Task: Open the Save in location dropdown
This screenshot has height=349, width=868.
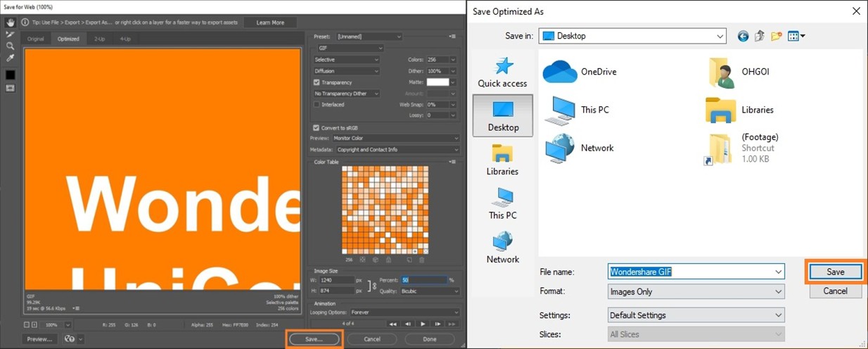Action: pyautogui.click(x=632, y=36)
